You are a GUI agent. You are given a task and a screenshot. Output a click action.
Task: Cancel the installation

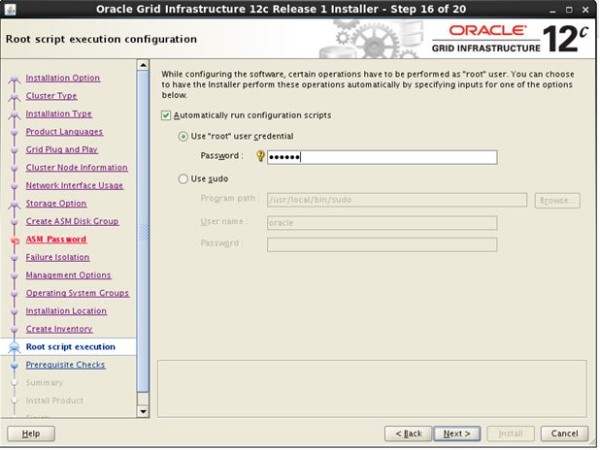click(x=564, y=434)
